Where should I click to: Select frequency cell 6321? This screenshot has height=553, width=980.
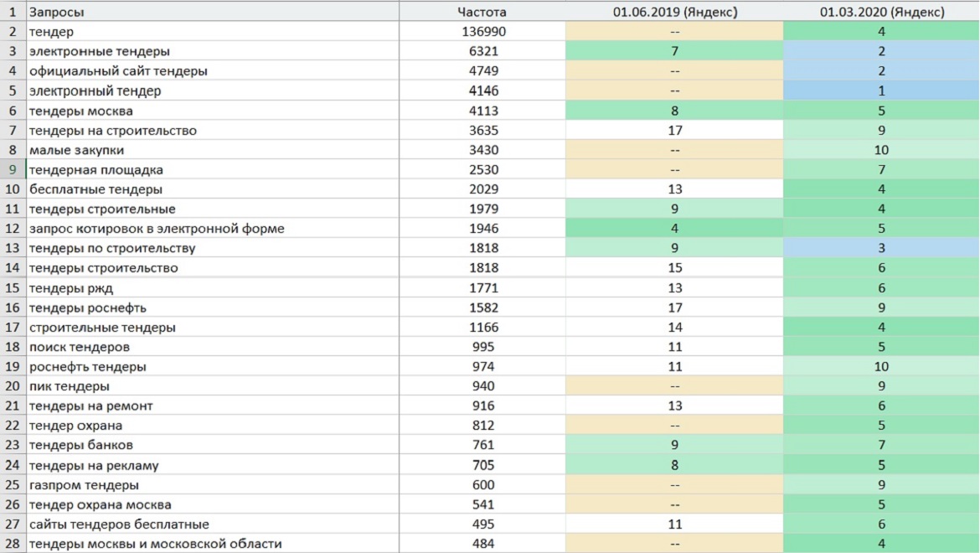pyautogui.click(x=482, y=51)
